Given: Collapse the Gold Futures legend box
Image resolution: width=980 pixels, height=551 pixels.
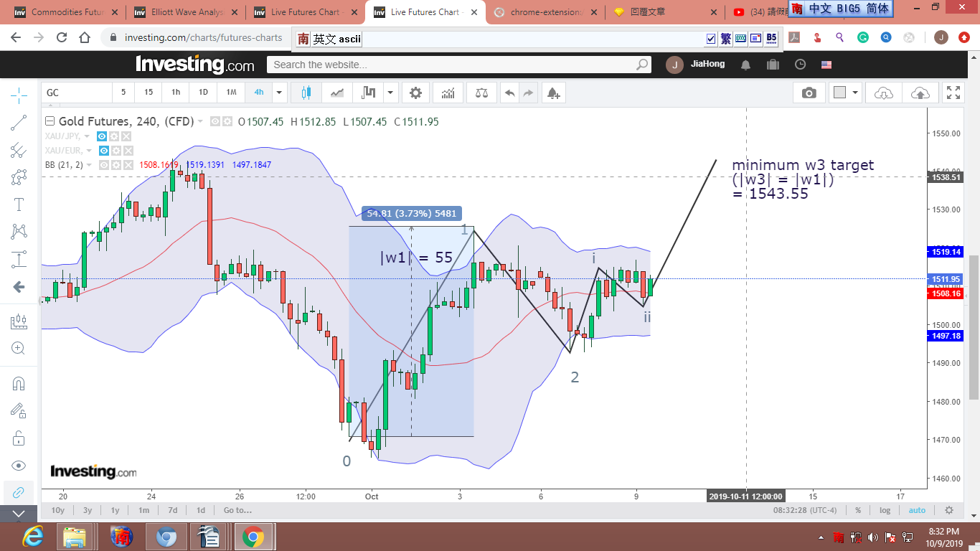Looking at the screenshot, I should [50, 121].
